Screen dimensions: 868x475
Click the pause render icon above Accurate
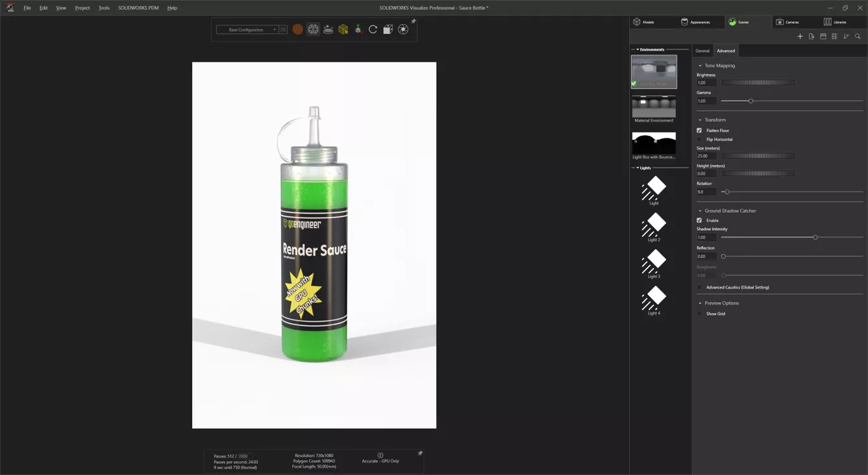coord(380,456)
